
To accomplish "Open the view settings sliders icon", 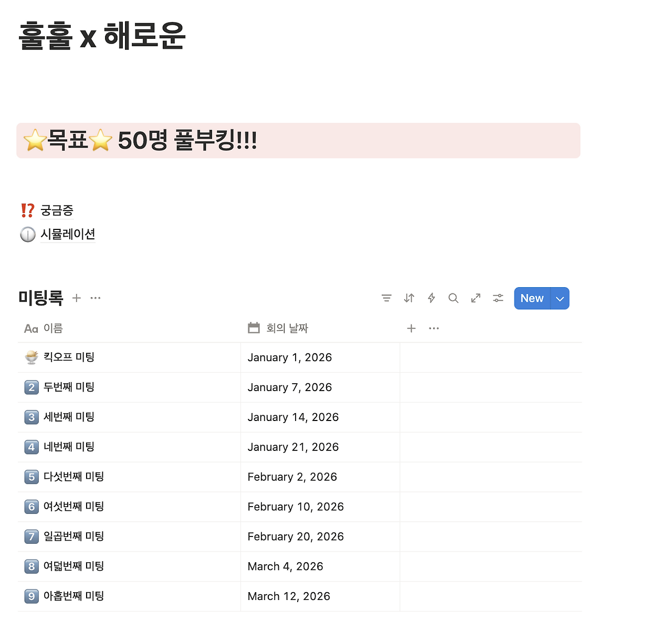I will [x=498, y=298].
